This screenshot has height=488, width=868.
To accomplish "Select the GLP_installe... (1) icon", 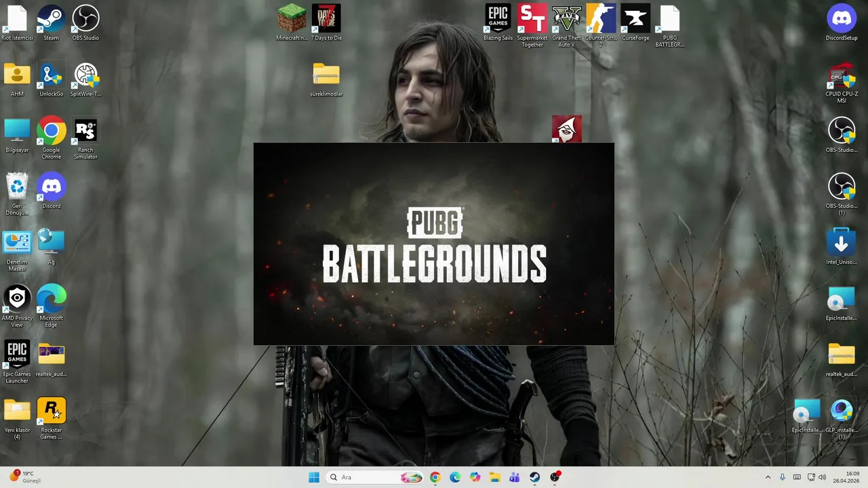I will (842, 419).
